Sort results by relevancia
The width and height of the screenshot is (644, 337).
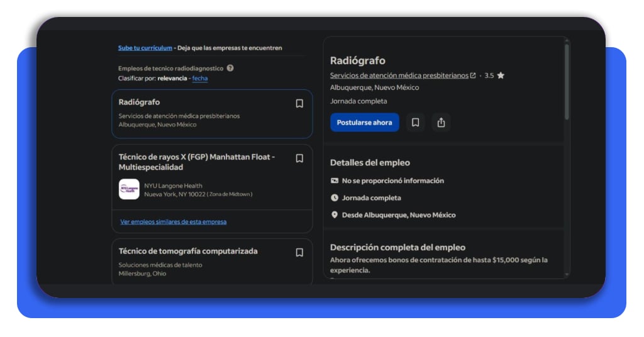point(172,78)
